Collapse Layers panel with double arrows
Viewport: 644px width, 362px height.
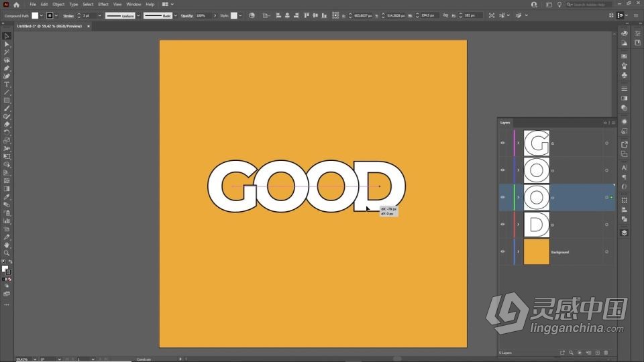(x=605, y=123)
